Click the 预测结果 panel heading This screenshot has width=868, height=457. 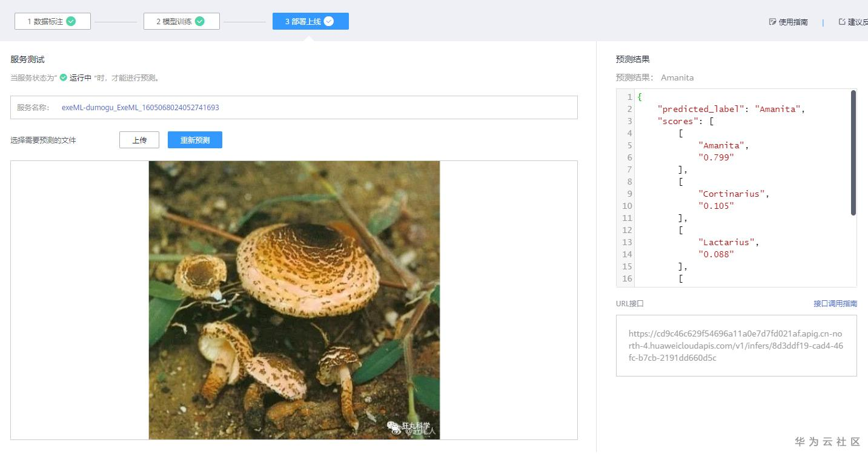(633, 59)
